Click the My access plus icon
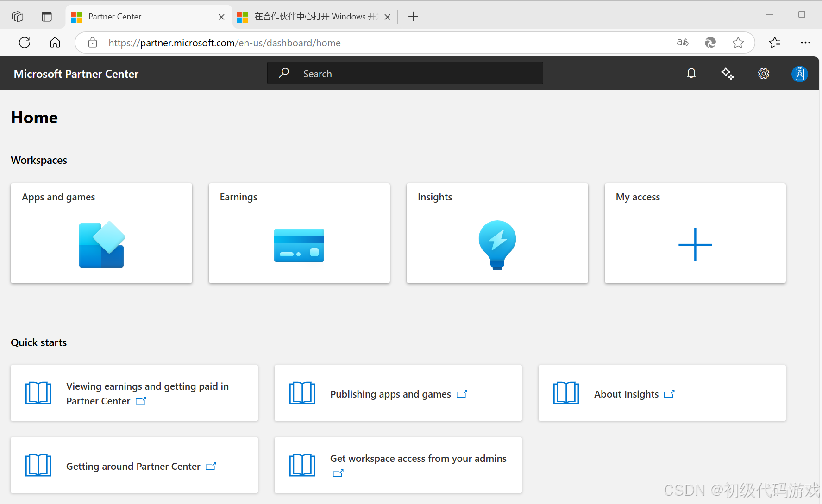Viewport: 822px width, 504px height. [695, 245]
